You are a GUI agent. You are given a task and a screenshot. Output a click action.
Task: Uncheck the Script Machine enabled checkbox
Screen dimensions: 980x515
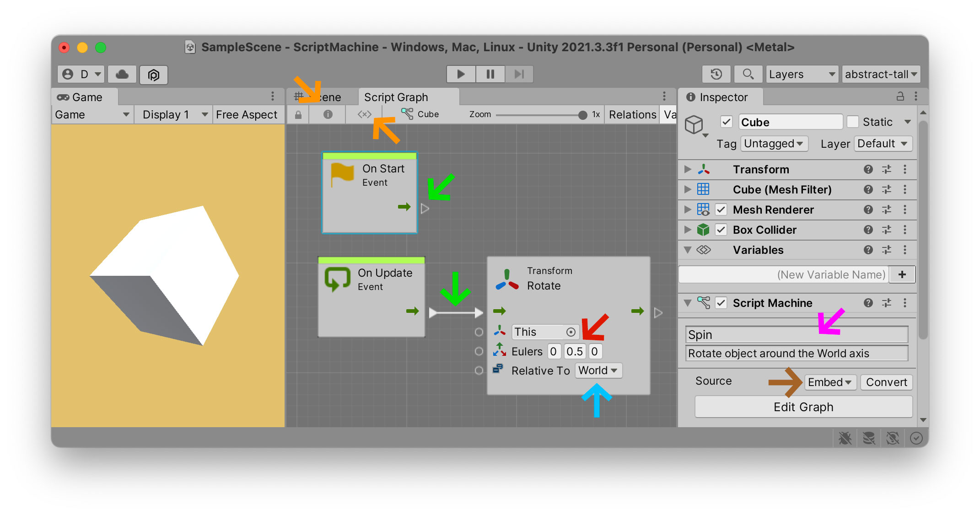722,303
